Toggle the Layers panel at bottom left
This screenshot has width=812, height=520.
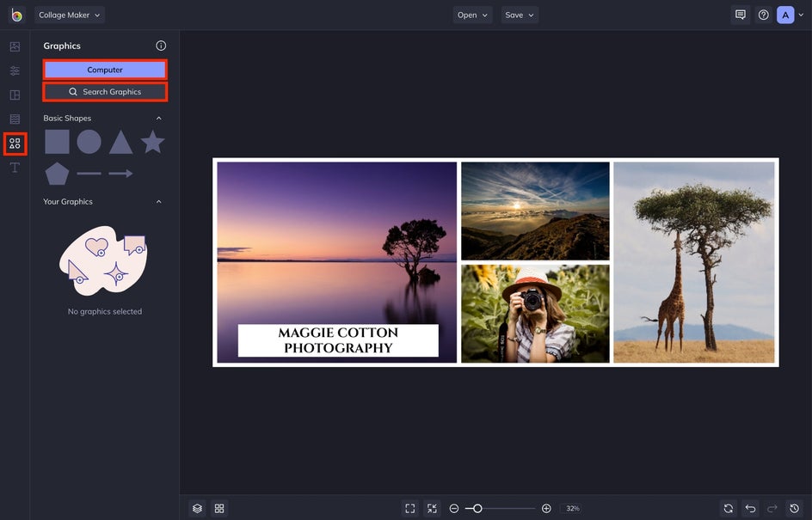click(x=196, y=508)
